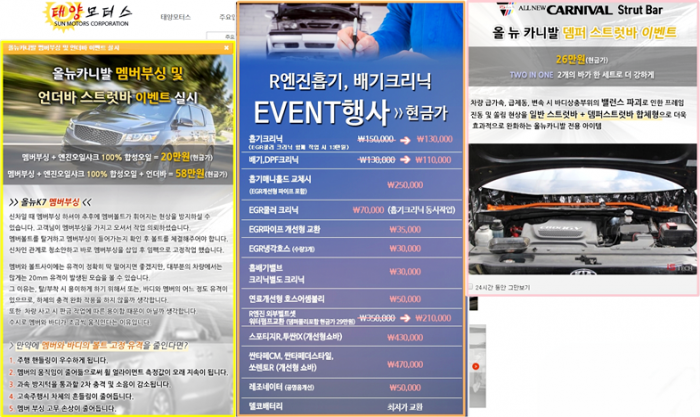Click list item 4 고속주행시 차체의 흔들림이 줄어듭니다
The width and height of the screenshot is (700, 417).
pos(71,396)
